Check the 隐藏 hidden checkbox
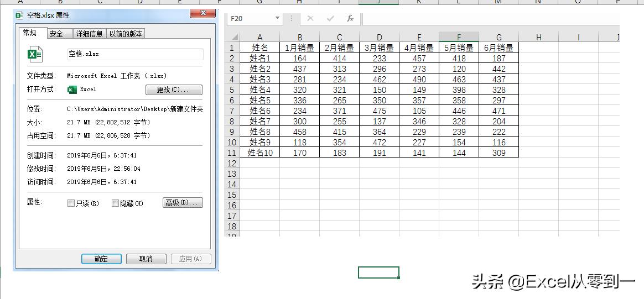The height and width of the screenshot is (299, 644). pos(115,203)
